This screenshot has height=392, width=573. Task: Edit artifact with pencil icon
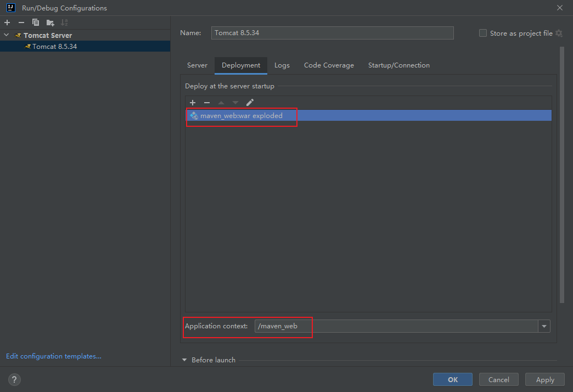250,103
